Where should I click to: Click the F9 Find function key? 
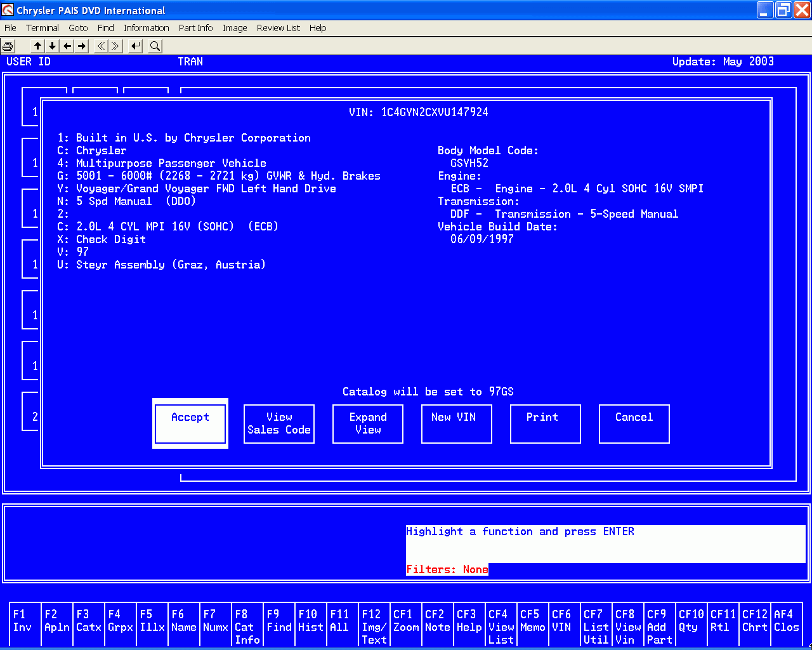click(279, 625)
